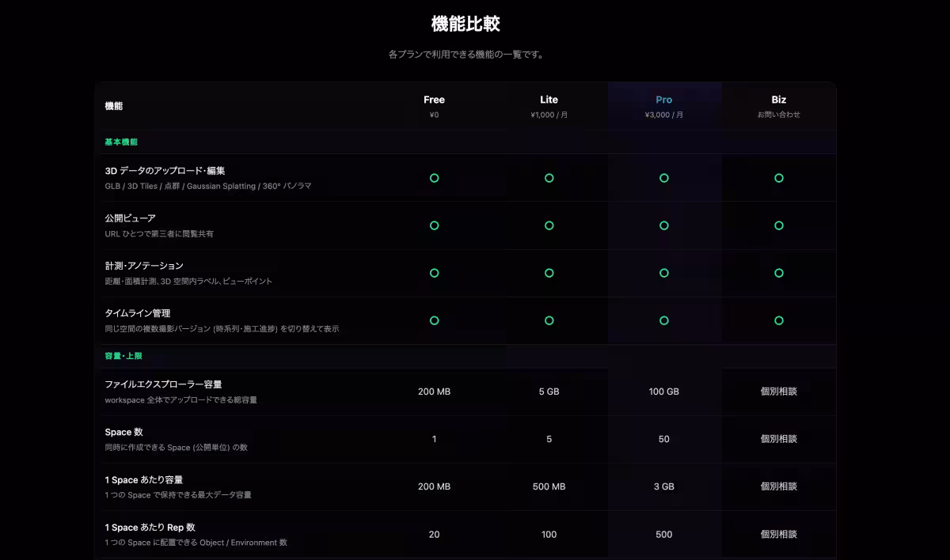Click the Biz plan checkmark for 公開ビューア
Image resolution: width=950 pixels, height=560 pixels.
(x=778, y=225)
